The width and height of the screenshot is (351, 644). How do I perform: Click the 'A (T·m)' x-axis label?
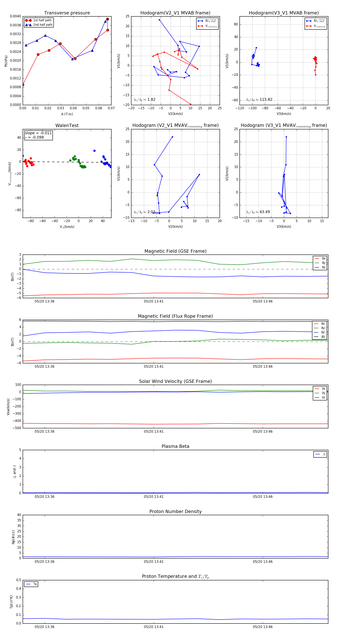click(x=67, y=114)
